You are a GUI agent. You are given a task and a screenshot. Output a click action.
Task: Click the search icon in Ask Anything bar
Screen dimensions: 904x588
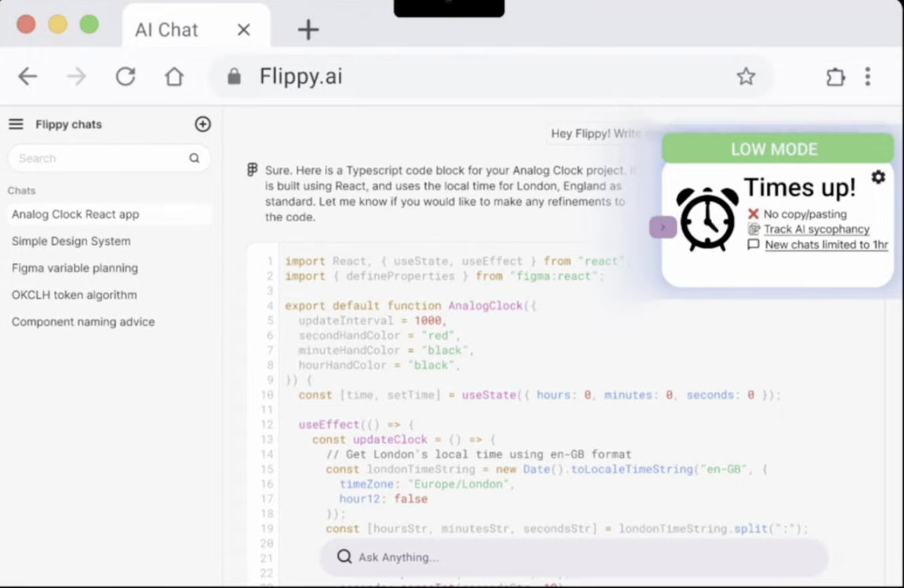(x=343, y=557)
